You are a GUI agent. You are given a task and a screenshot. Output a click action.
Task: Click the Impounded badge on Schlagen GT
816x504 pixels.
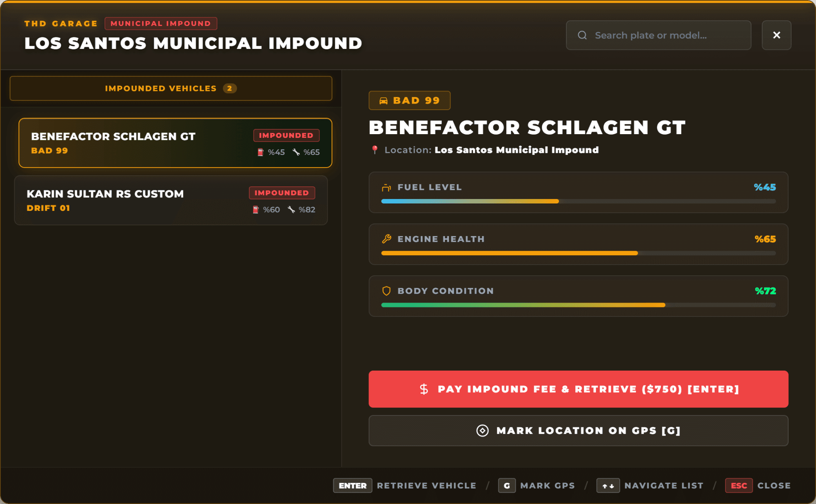tap(286, 135)
